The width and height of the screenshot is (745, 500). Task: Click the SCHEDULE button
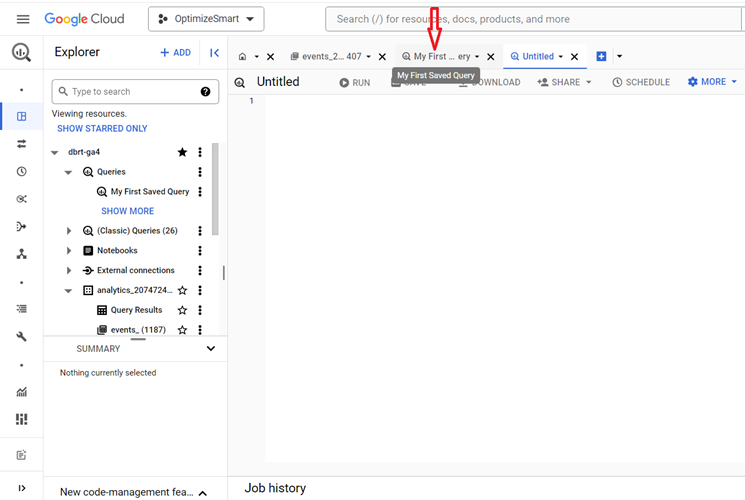click(x=641, y=82)
